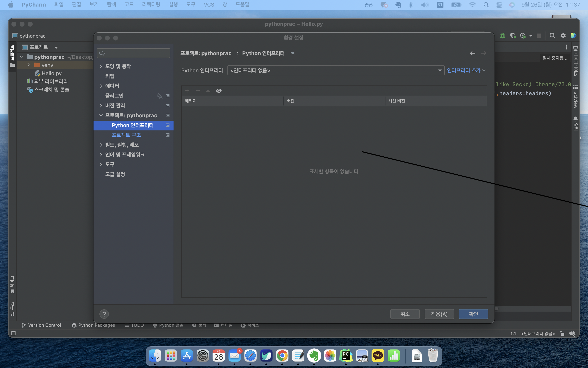
Task: Click the 적용(A) apply button
Action: (x=439, y=314)
